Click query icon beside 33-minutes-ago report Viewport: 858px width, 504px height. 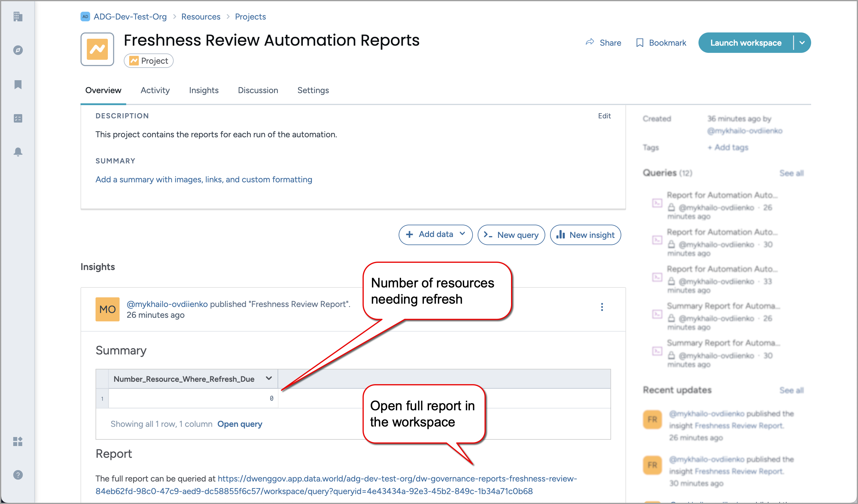(657, 277)
